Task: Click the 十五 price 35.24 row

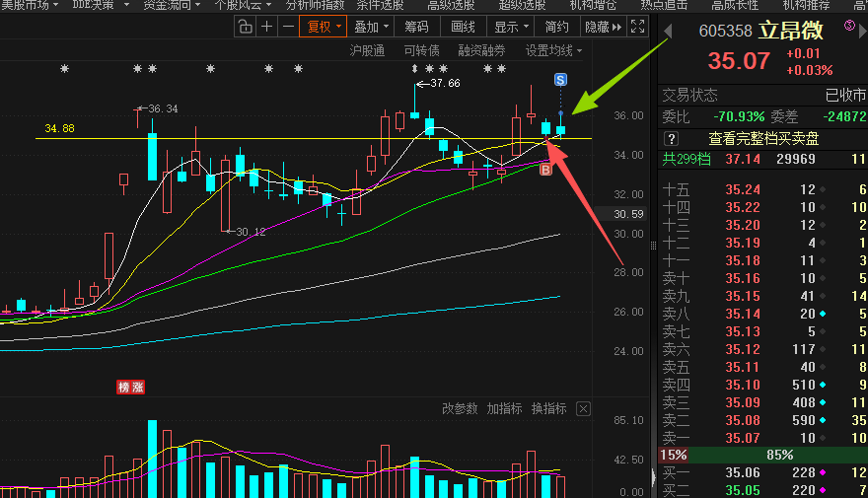Action: 762,189
